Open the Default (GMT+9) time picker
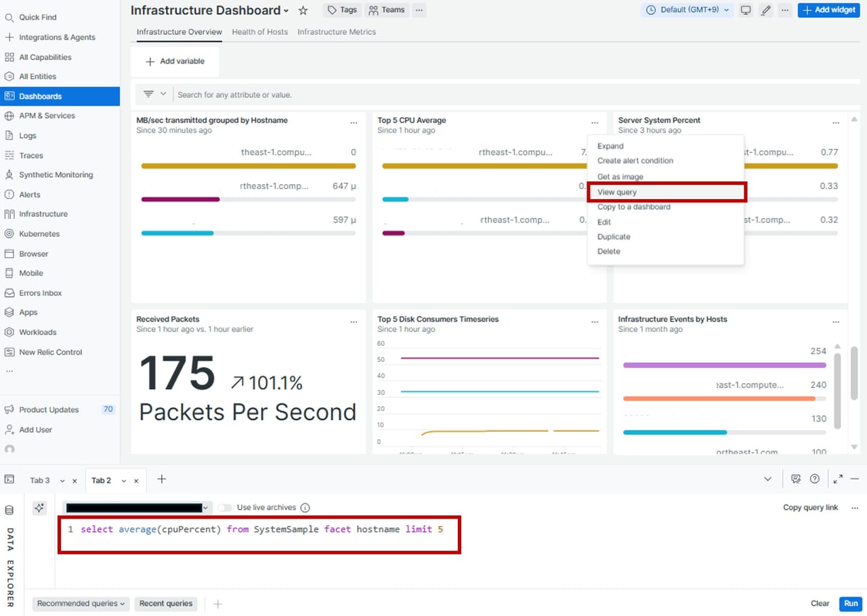 click(x=688, y=10)
